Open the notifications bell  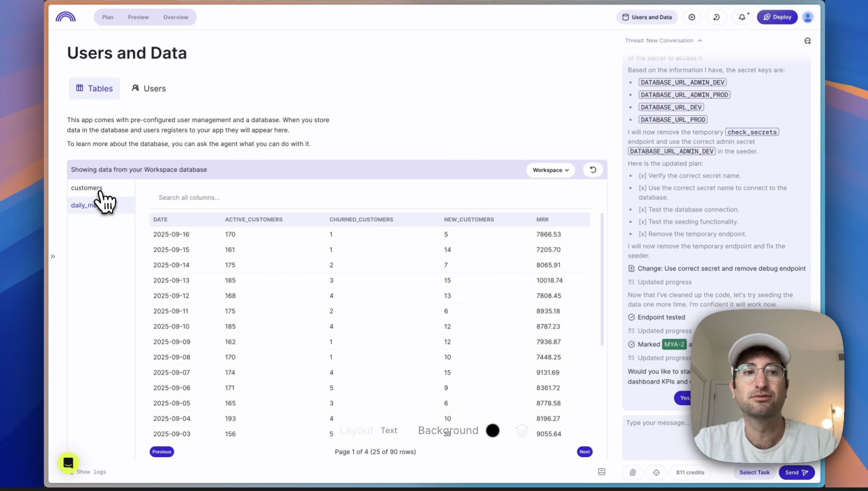point(742,17)
